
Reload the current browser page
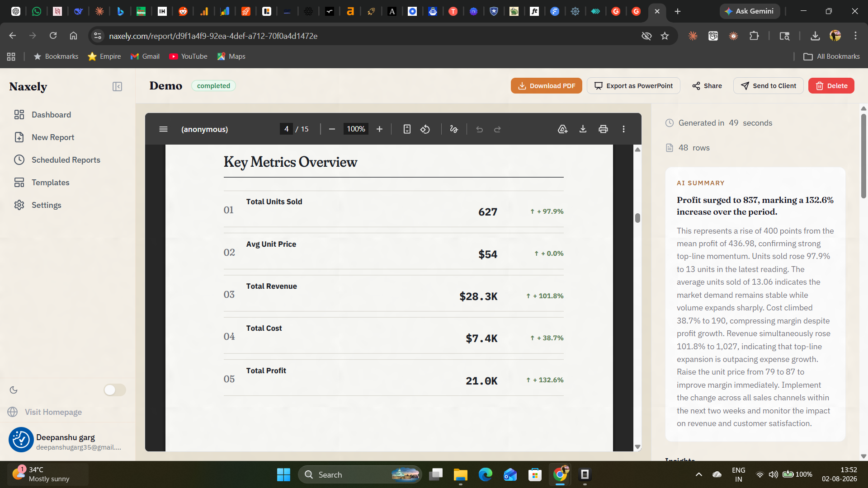pyautogui.click(x=53, y=36)
